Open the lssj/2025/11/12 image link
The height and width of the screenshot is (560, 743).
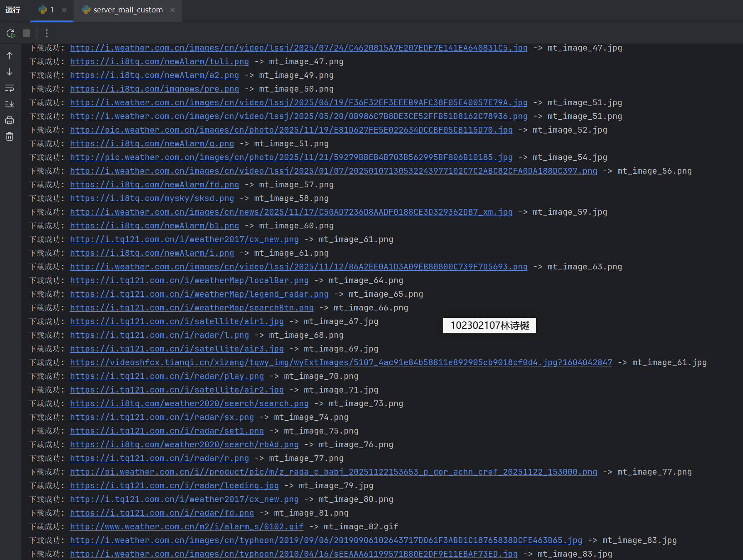[299, 267]
